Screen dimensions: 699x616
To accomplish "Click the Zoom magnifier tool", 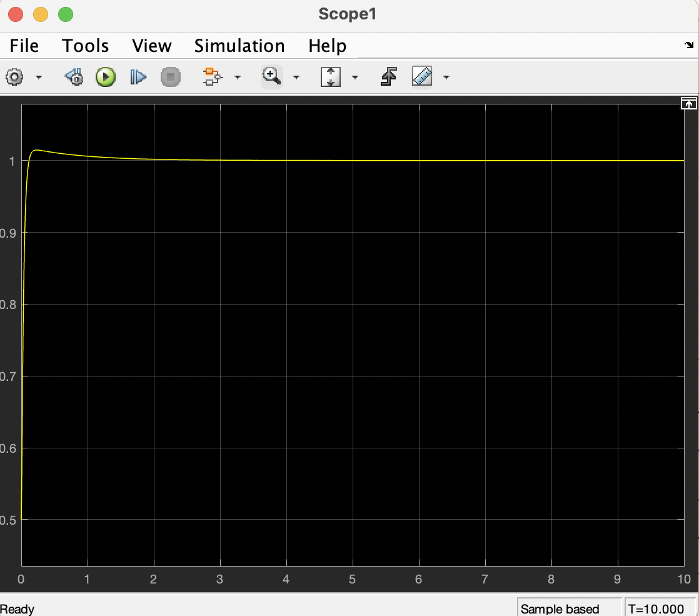I will point(270,76).
